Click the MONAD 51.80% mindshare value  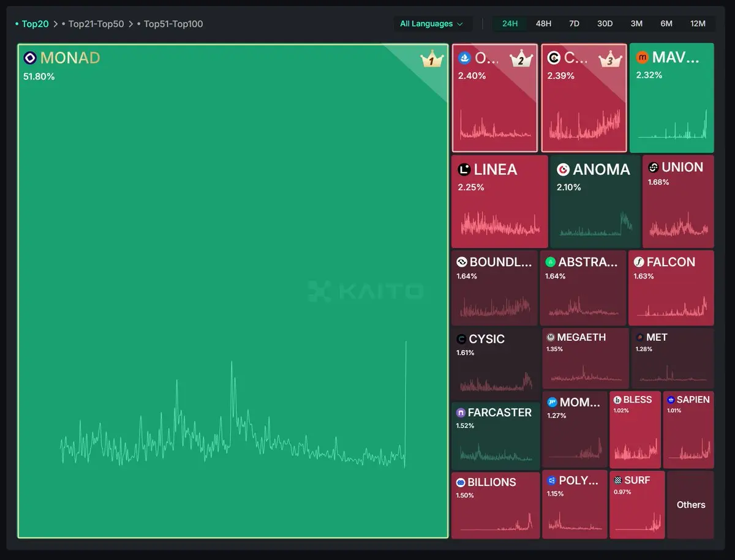click(x=39, y=77)
